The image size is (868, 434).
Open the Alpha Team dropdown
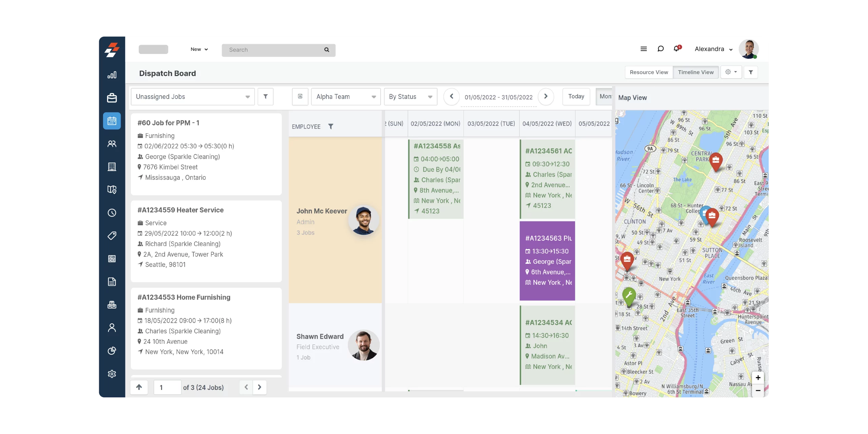coord(346,97)
